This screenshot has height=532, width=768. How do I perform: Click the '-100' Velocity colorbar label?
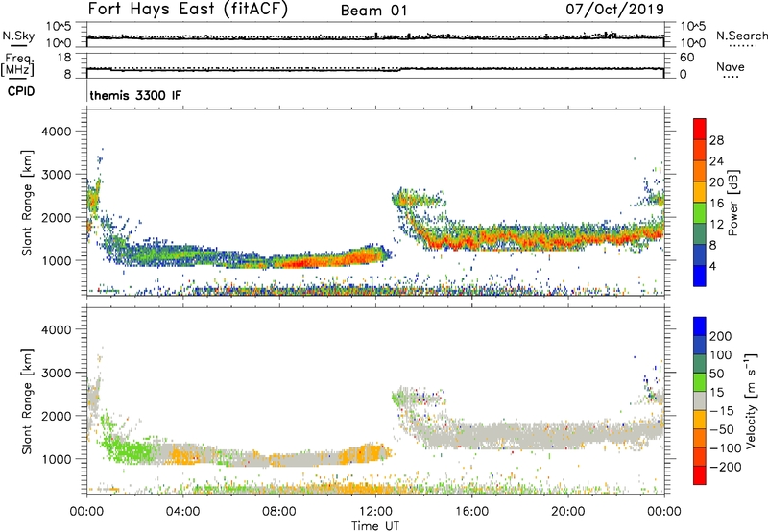tap(726, 448)
